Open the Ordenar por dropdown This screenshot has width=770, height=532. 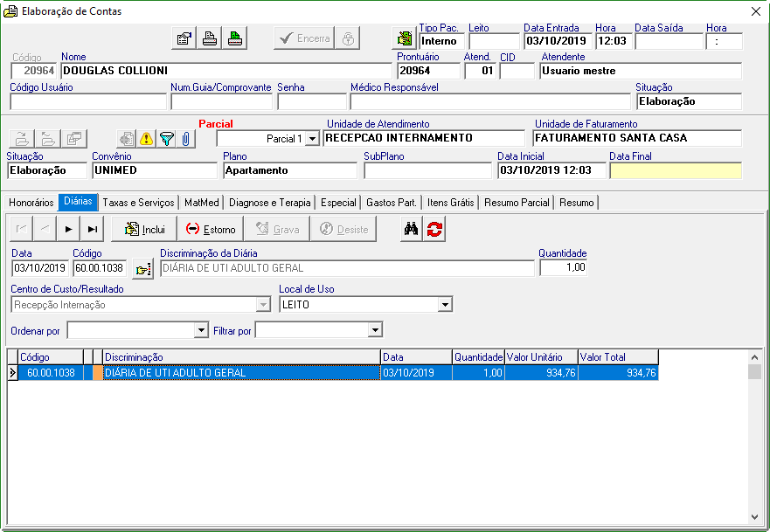coord(201,330)
